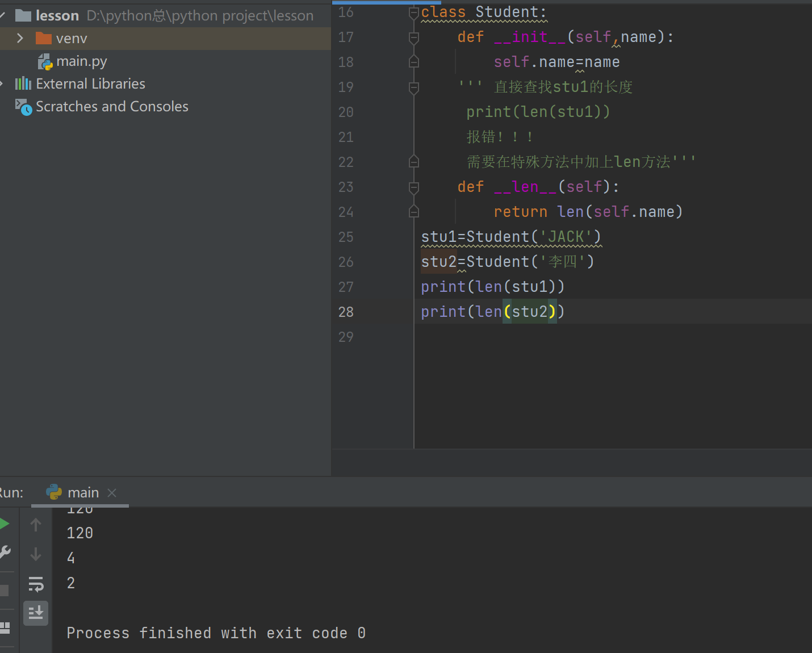The width and height of the screenshot is (812, 653).
Task: Click line number 25 in the gutter
Action: tap(346, 237)
